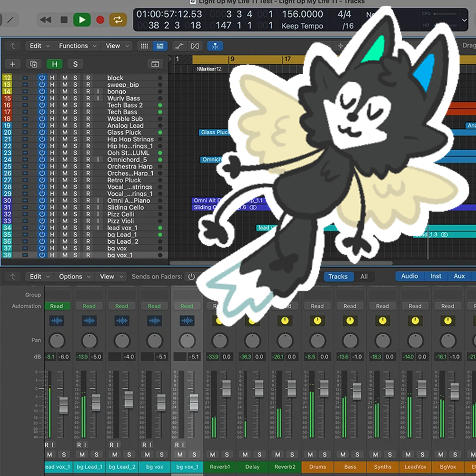Open the mixer Options menu

pos(75,277)
